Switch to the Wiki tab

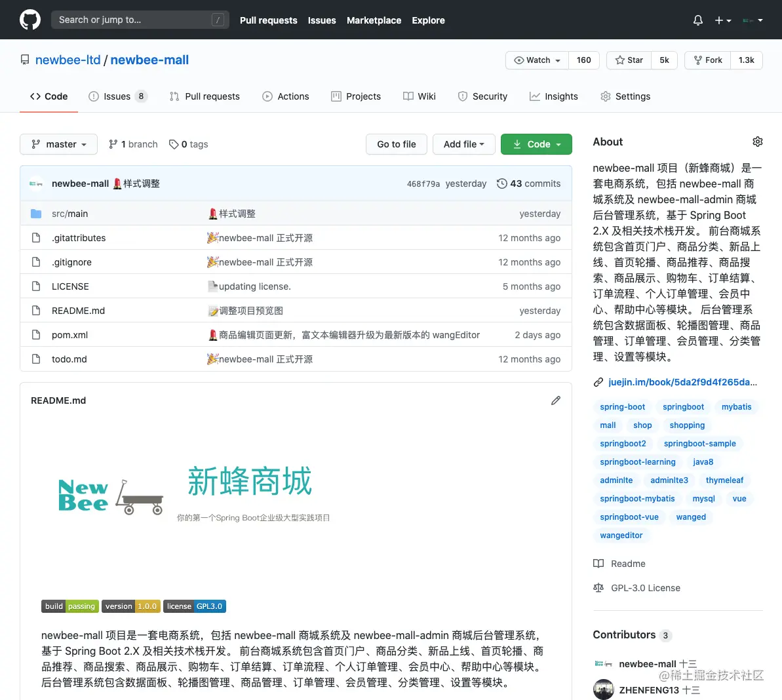(x=420, y=96)
